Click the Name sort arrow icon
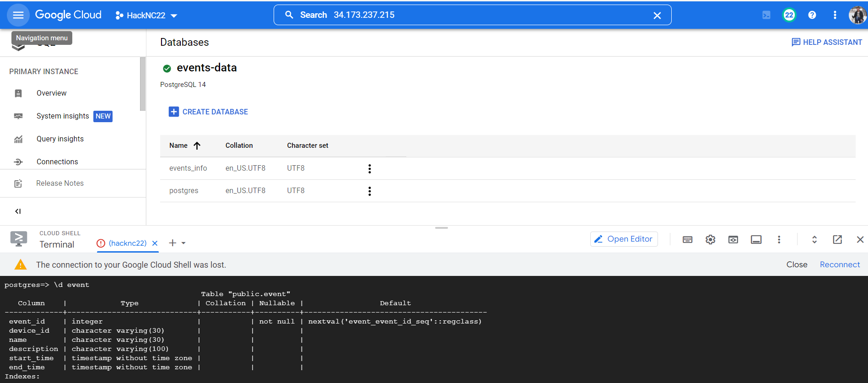Viewport: 868px width, 383px height. [197, 146]
